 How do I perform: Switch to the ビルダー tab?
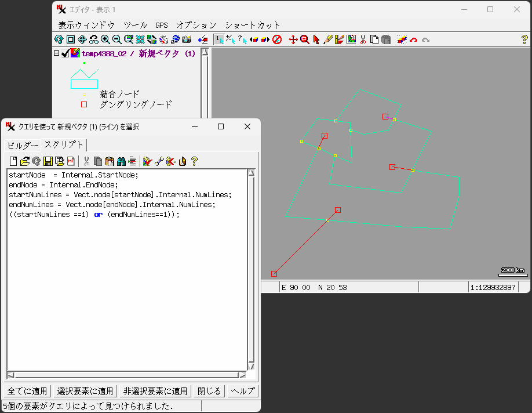(23, 145)
